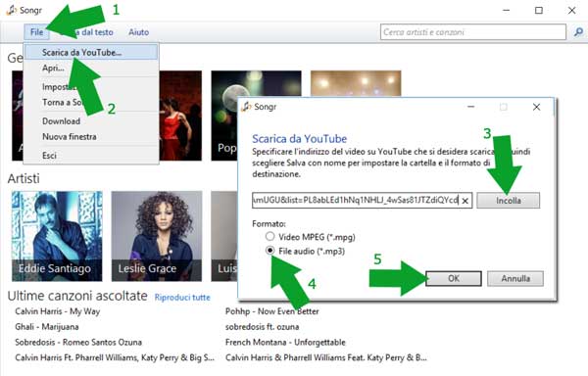588x376 pixels.
Task: Open the Leslie Grace artist thumbnail
Action: tap(157, 236)
